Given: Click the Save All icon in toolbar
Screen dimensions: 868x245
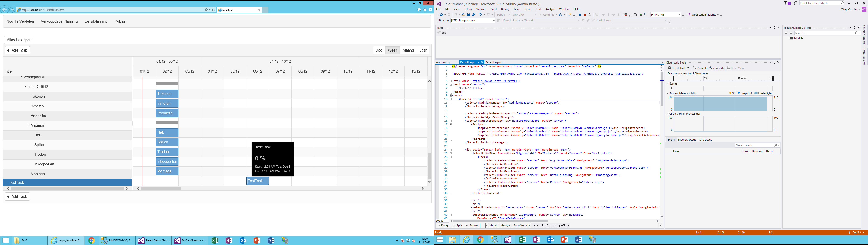Looking at the screenshot, I should point(474,15).
